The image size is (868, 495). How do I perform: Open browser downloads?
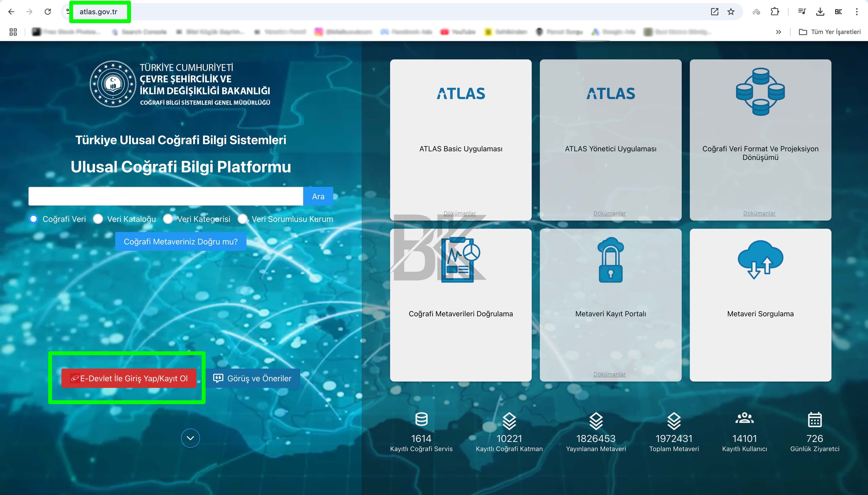coord(820,12)
